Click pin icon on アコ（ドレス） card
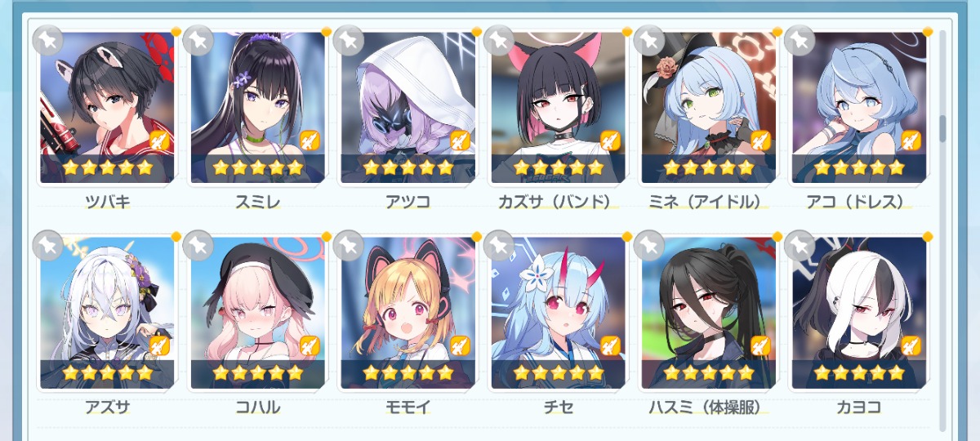 800,39
